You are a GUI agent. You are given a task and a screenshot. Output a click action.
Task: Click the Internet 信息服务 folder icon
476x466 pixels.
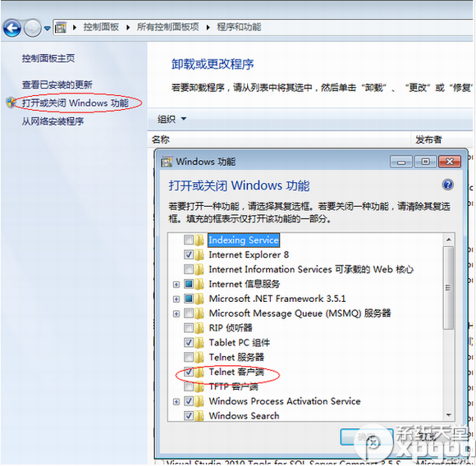(x=199, y=284)
